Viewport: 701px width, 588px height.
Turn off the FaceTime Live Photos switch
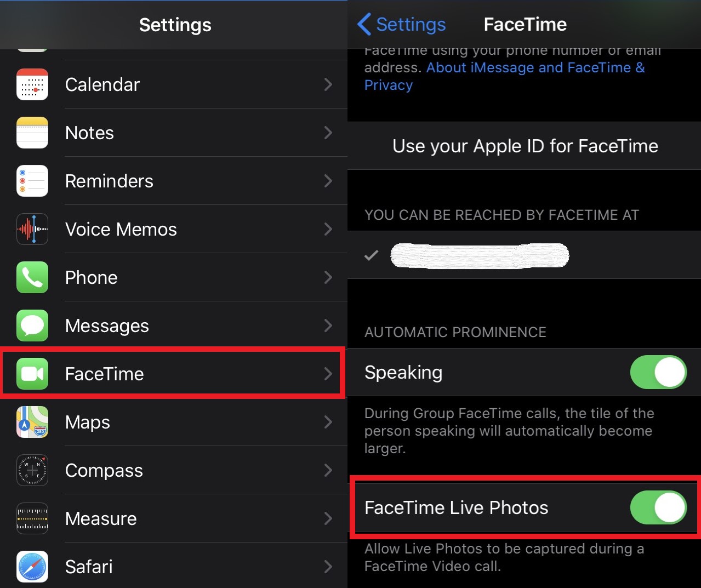(x=658, y=507)
